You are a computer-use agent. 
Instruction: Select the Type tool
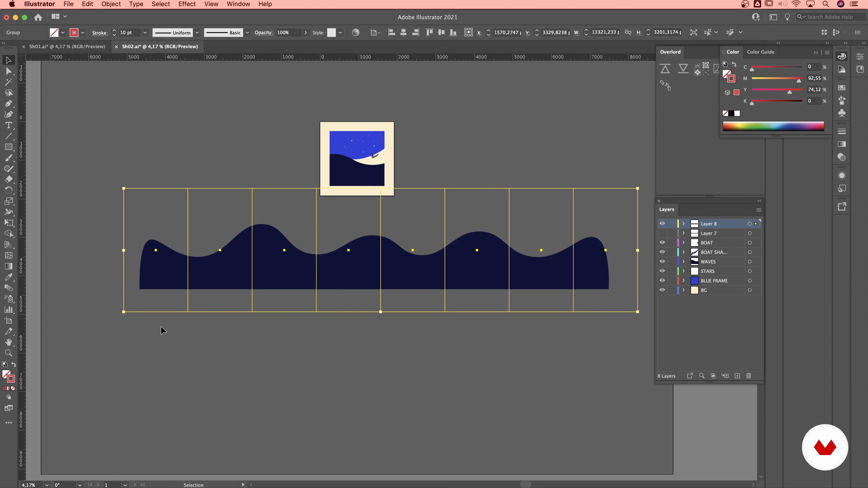pos(9,125)
